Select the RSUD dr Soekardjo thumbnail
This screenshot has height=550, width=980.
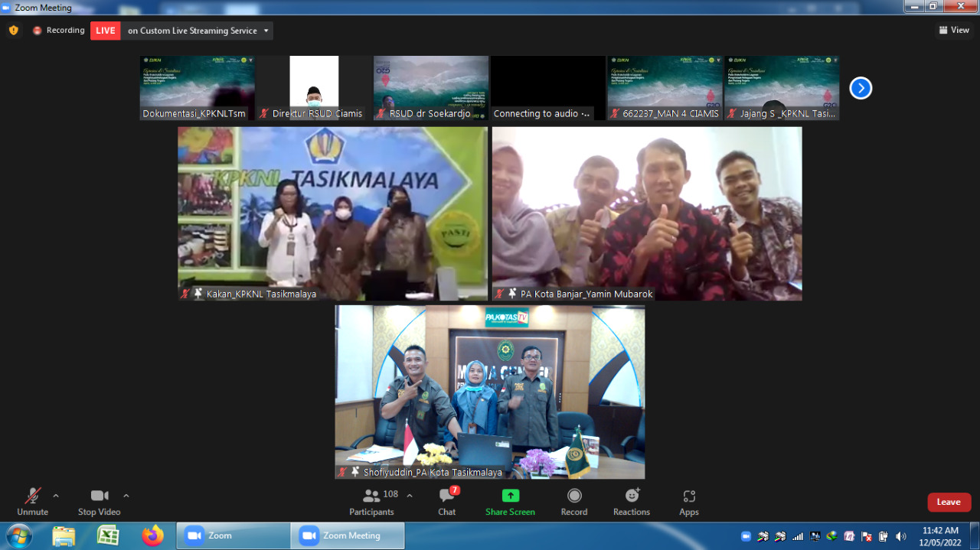[x=431, y=88]
